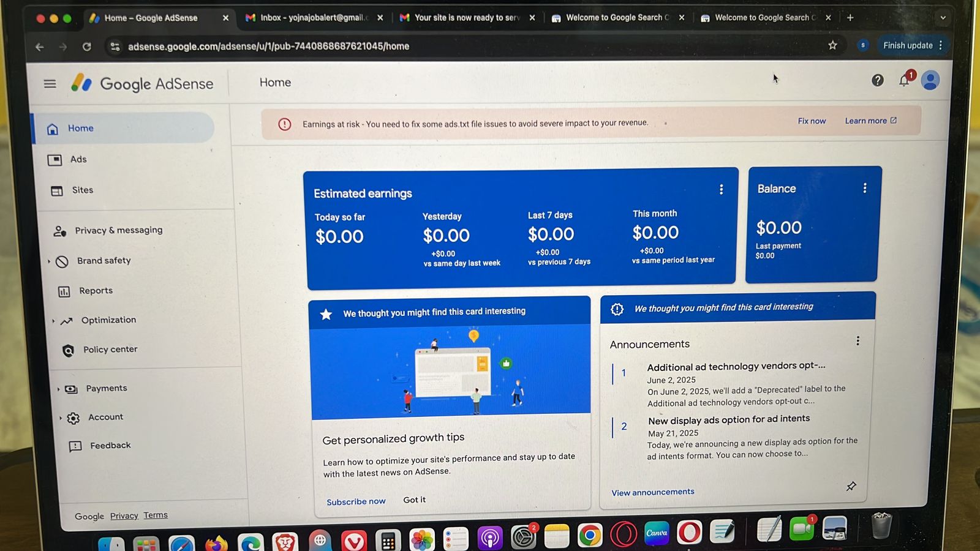The image size is (980, 551).
Task: Switch to first Google Search Console tab
Action: [x=617, y=18]
